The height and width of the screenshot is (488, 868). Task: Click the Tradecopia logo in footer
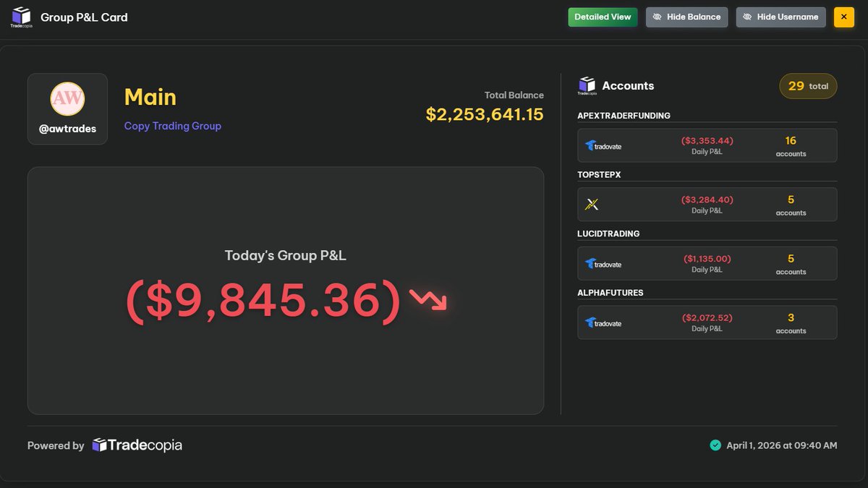pos(137,445)
